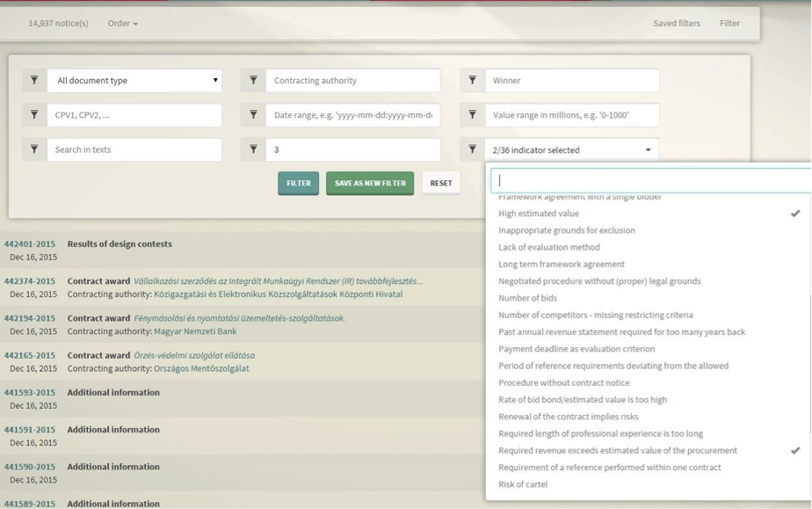Click funnel icon beside Date range field

point(253,115)
